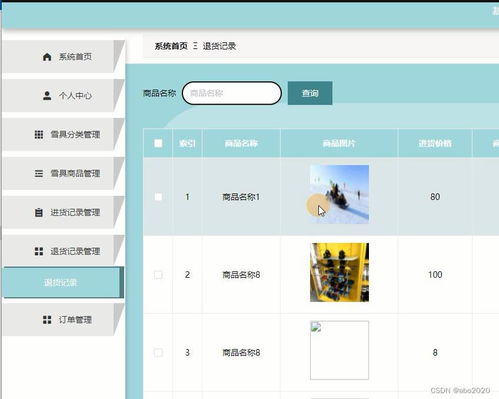Open the 雪具分类管理 sidebar menu
The image size is (499, 399).
coord(63,134)
